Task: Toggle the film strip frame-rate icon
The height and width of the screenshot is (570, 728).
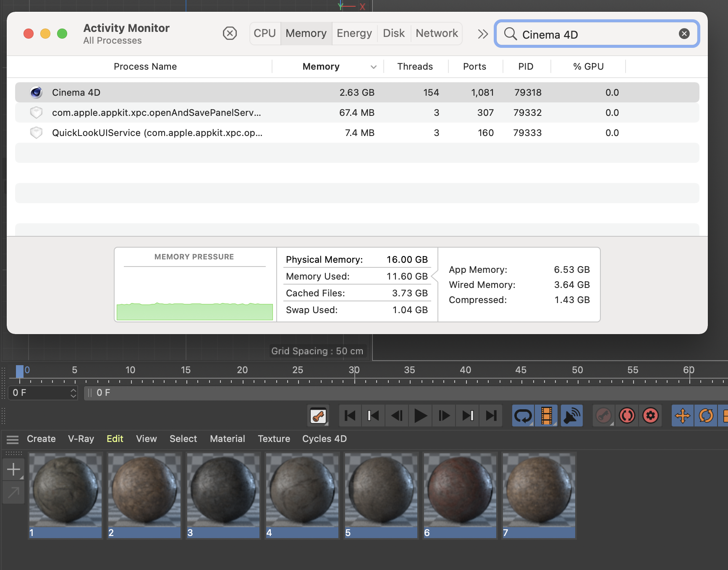Action: point(547,416)
